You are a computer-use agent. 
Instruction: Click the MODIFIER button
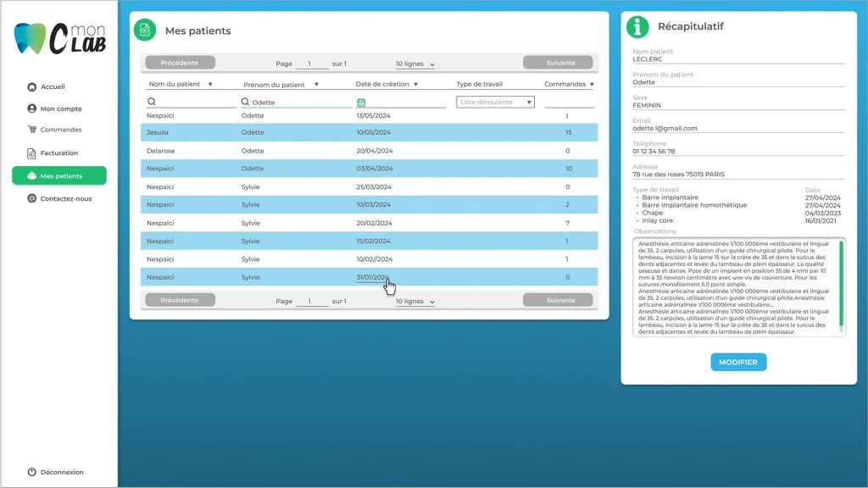point(738,362)
